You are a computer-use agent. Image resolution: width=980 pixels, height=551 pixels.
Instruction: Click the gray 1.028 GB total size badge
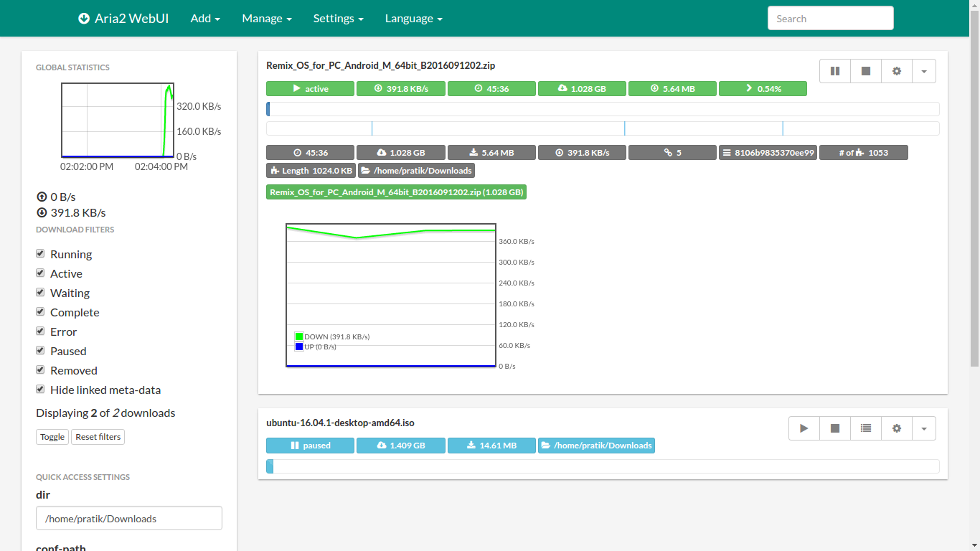click(401, 153)
